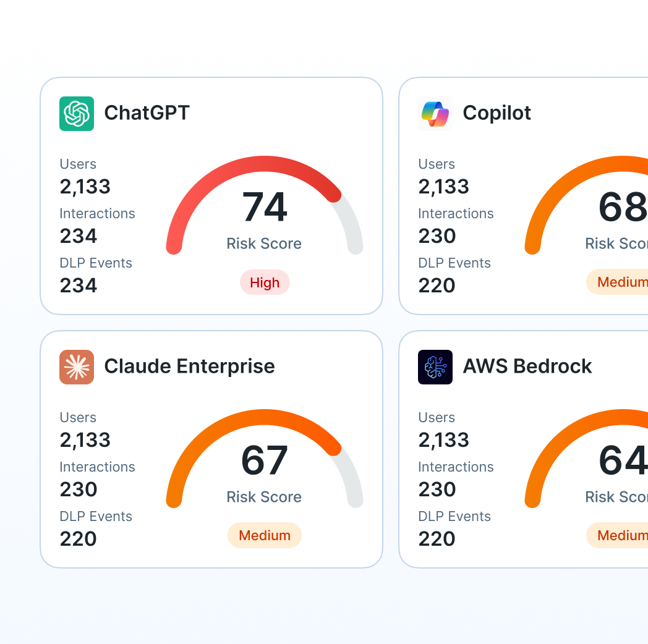Click the Medium badge on Copilot card
The height and width of the screenshot is (644, 648).
618,282
